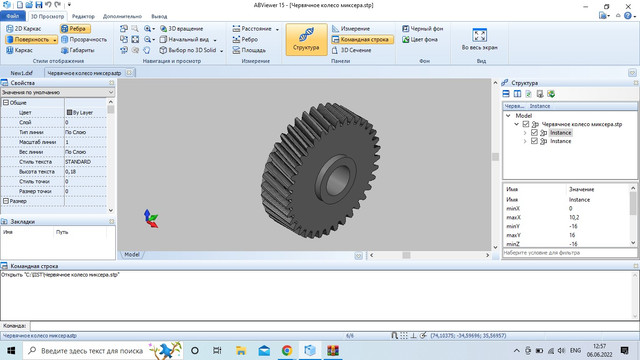This screenshot has width=640, height=360.
Task: Click the Команда command input field
Action: [335, 326]
